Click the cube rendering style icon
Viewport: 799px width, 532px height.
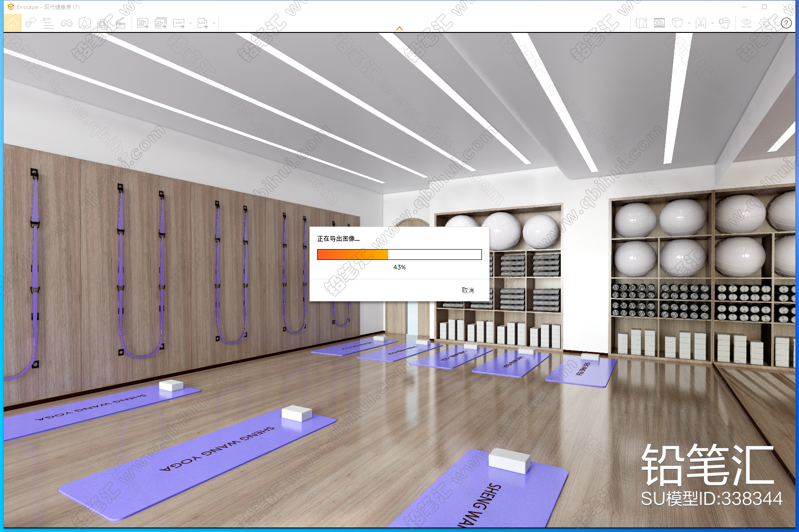click(677, 23)
